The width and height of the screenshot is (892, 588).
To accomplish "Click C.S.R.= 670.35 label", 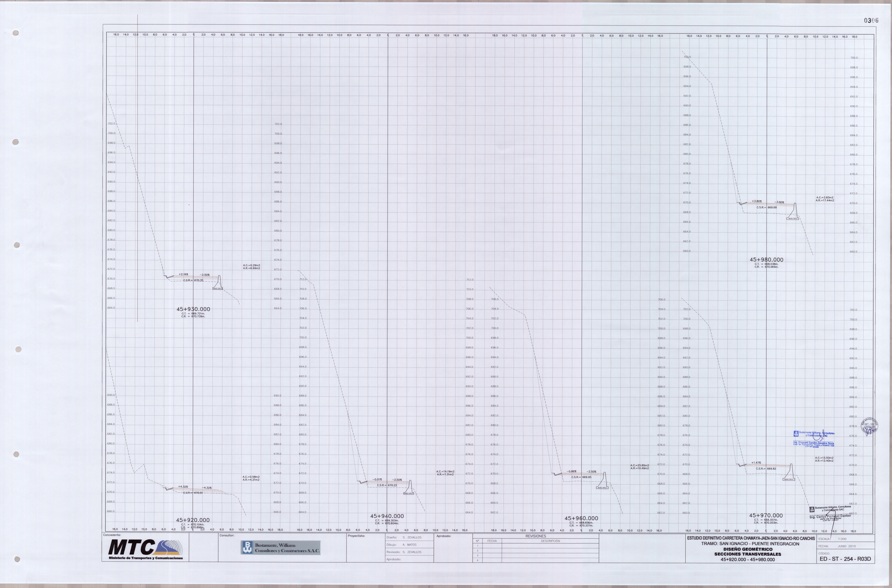I will click(193, 281).
